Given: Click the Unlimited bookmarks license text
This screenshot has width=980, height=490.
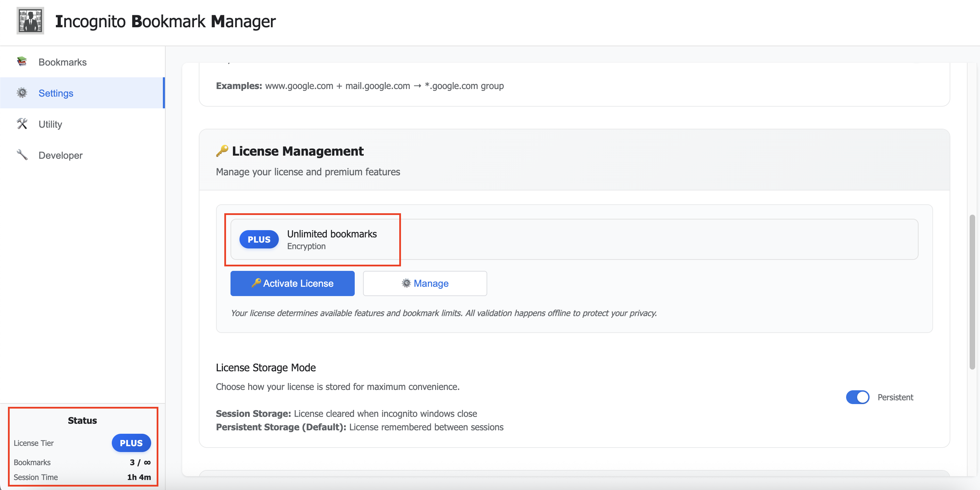Looking at the screenshot, I should (x=332, y=234).
